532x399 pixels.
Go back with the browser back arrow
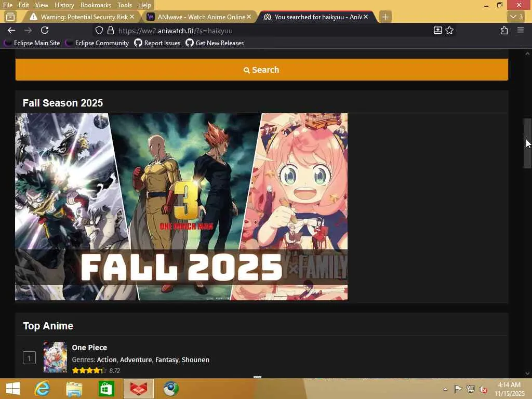(11, 31)
